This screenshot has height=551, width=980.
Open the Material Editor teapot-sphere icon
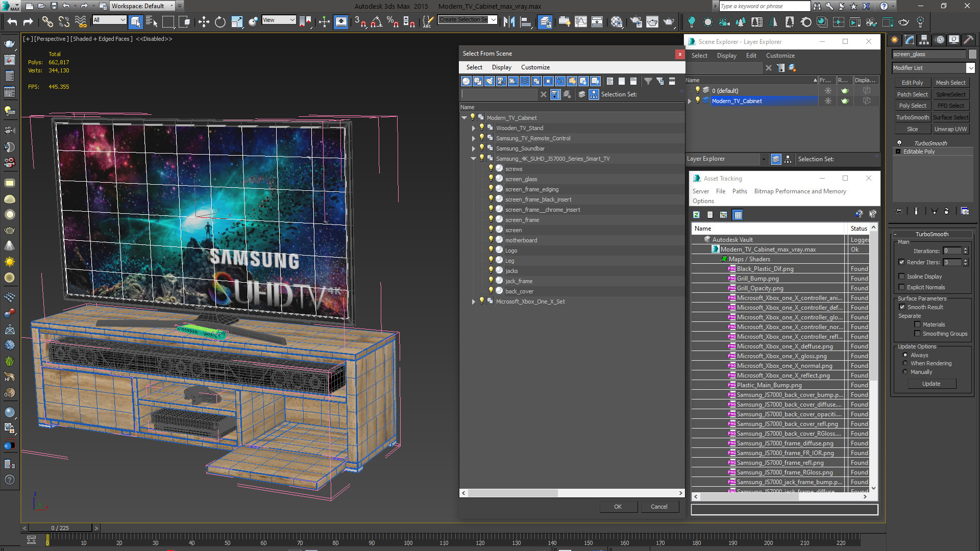pyautogui.click(x=617, y=21)
